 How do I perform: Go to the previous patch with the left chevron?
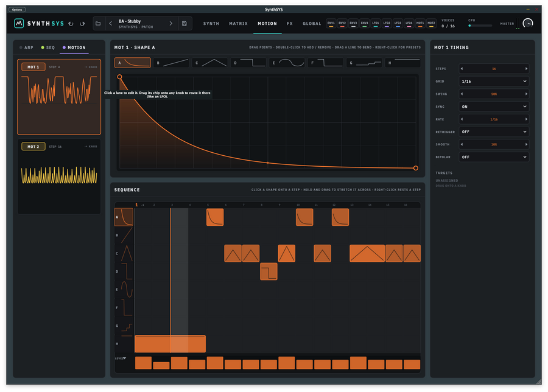coord(110,23)
